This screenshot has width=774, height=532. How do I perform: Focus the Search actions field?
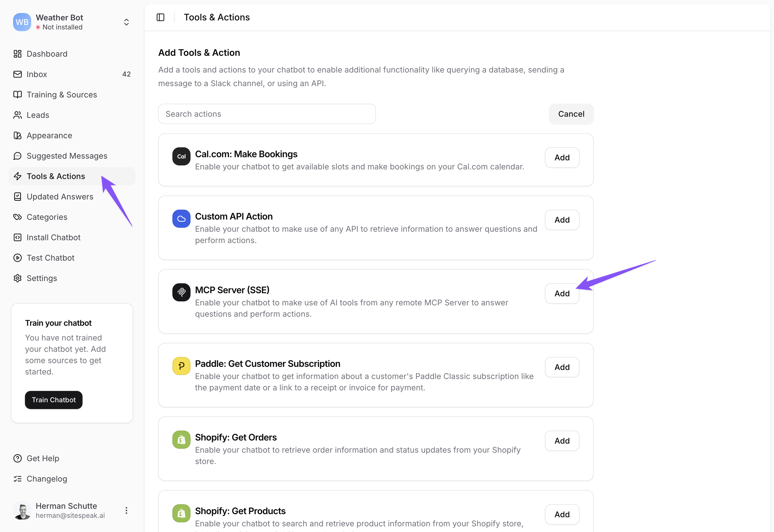267,114
